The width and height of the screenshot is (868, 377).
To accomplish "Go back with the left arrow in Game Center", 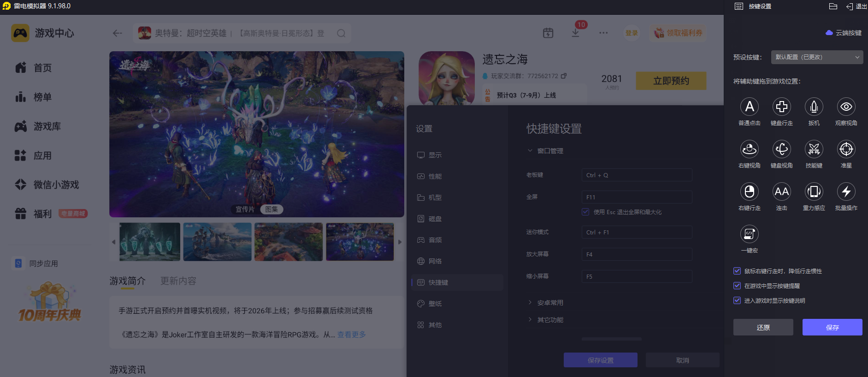I will coord(118,33).
